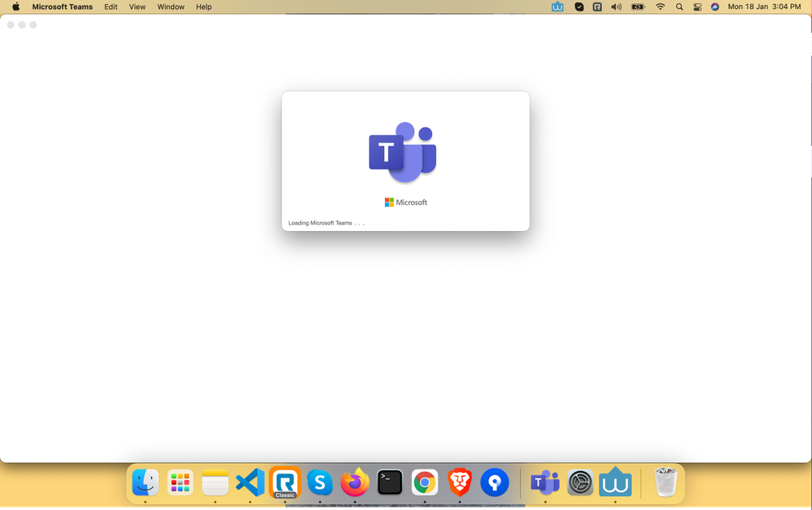Open System Preferences from the Dock
812x510 pixels.
(x=580, y=482)
